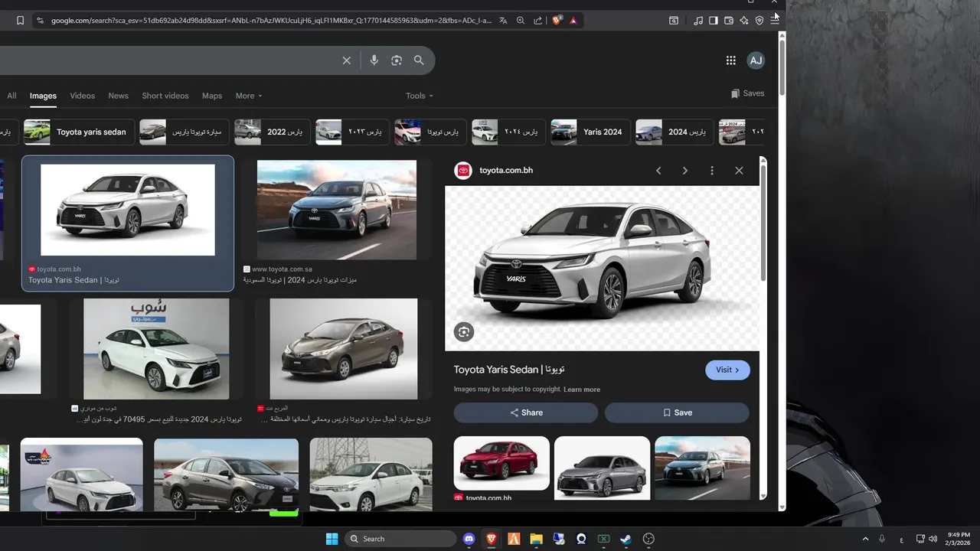Open the browser hamburger menu
The height and width of the screenshot is (551, 980).
pyautogui.click(x=775, y=21)
